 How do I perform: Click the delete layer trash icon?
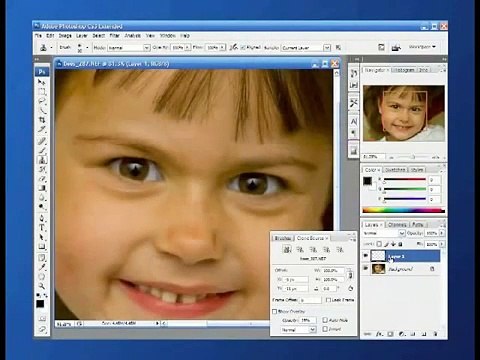435,334
